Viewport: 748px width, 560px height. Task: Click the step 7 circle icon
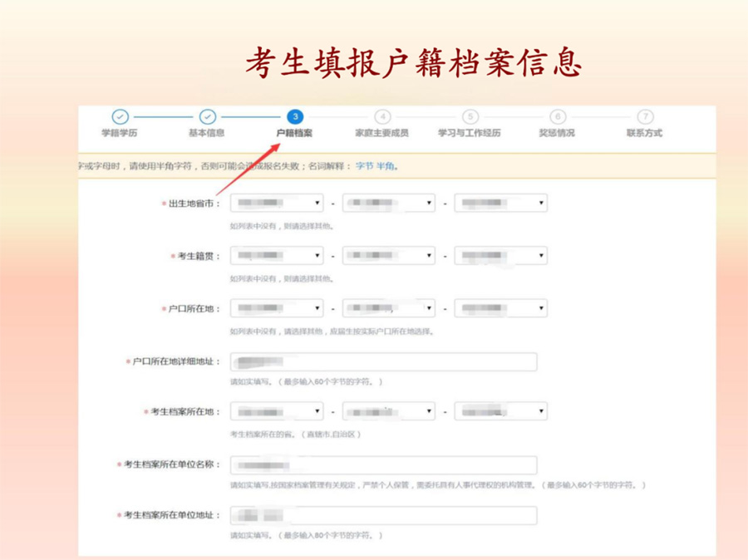(x=645, y=117)
